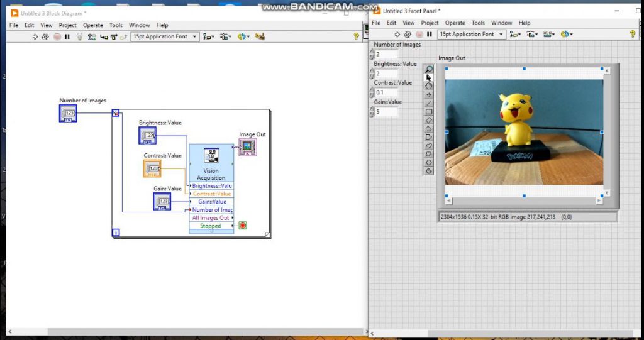The image size is (644, 340).
Task: Open Reorder dropdown in Front Panel toolbar
Action: [567, 35]
